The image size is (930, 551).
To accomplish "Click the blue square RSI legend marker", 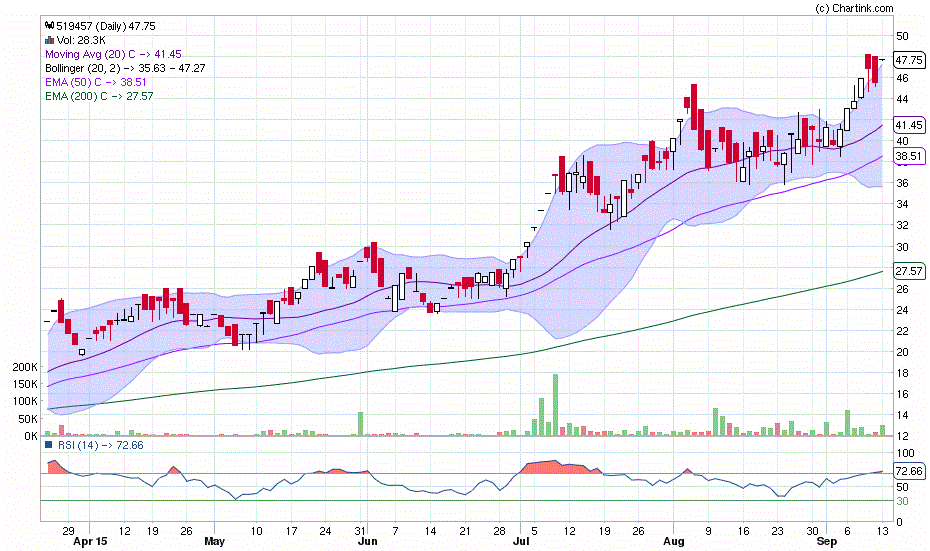I will 49,444.
